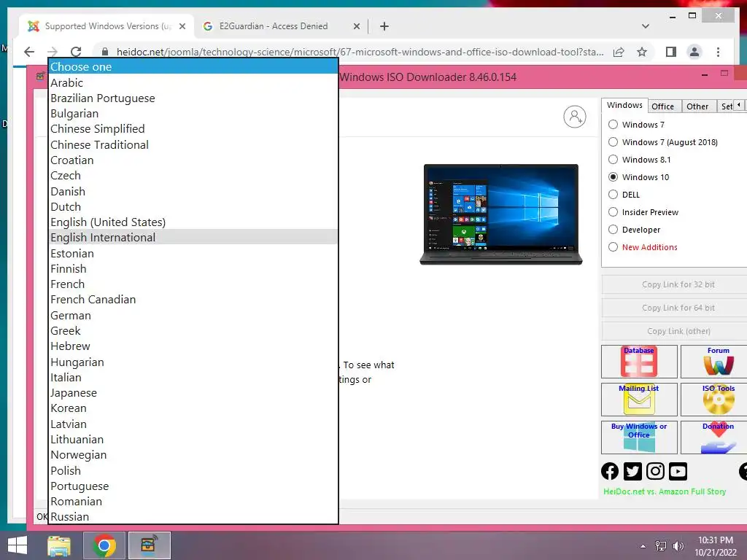Select Windows 7 radio button

[x=613, y=124]
